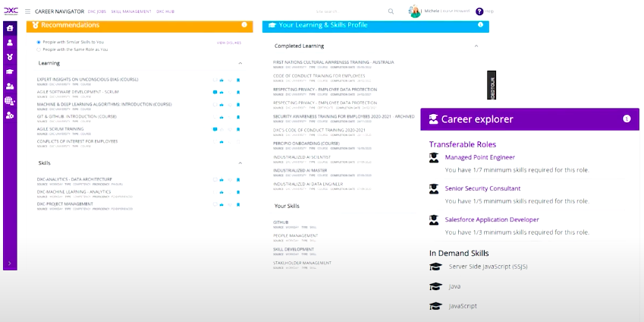This screenshot has height=322, width=644.
Task: Like the Git & GitHub Introduction course
Action: point(221,117)
